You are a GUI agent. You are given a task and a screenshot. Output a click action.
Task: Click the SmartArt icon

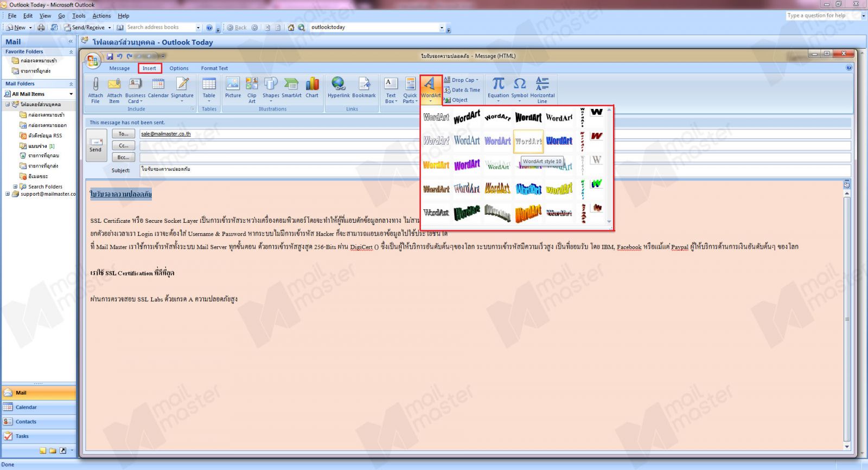[x=291, y=88]
